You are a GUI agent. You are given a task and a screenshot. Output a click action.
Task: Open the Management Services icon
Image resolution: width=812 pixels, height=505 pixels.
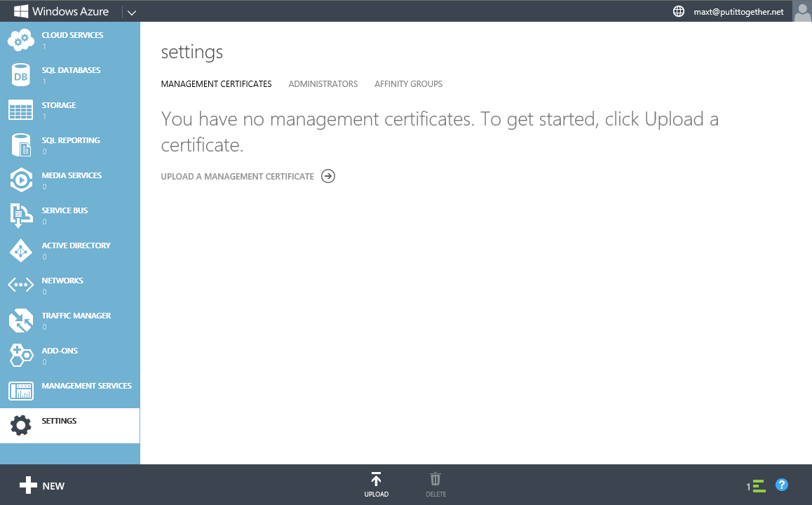tap(21, 391)
